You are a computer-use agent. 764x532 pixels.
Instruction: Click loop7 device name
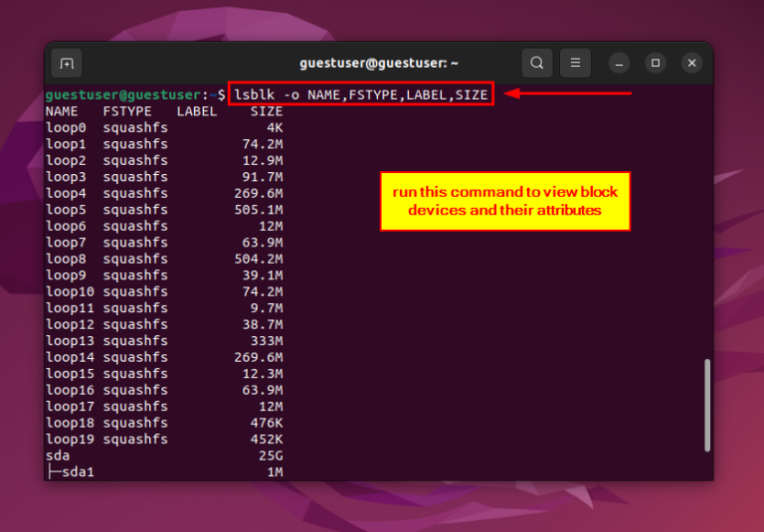click(66, 243)
